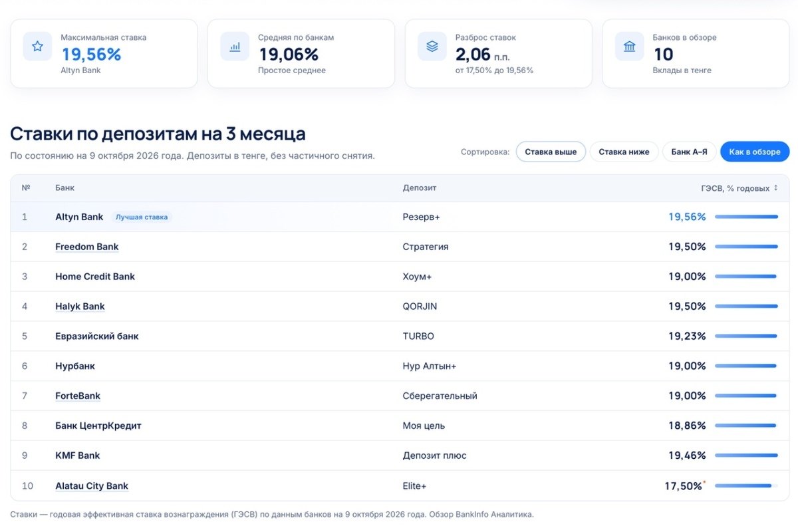Click the bar chart icon for the bank average
The image size is (798, 532).
[x=235, y=47]
